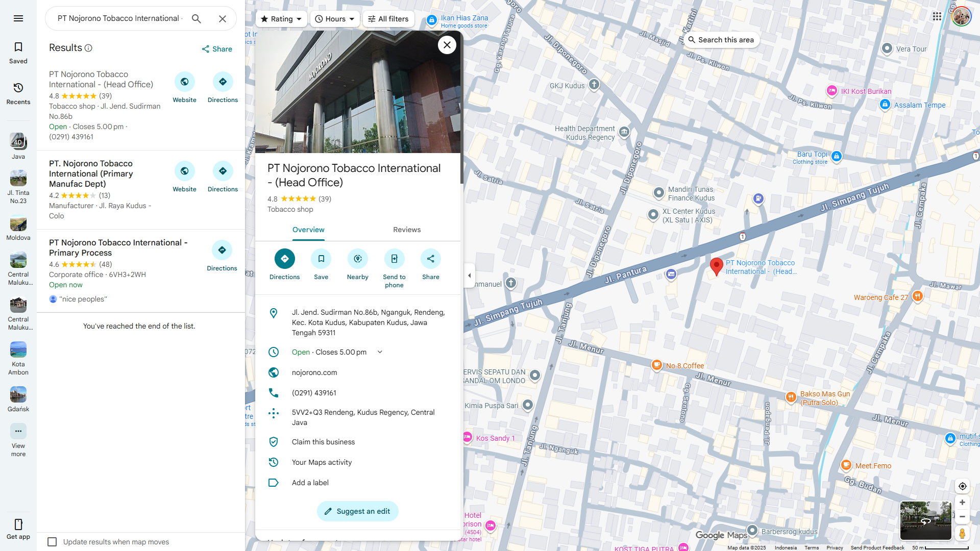Get Directions to Head Office result
980x551 pixels.
223,88
